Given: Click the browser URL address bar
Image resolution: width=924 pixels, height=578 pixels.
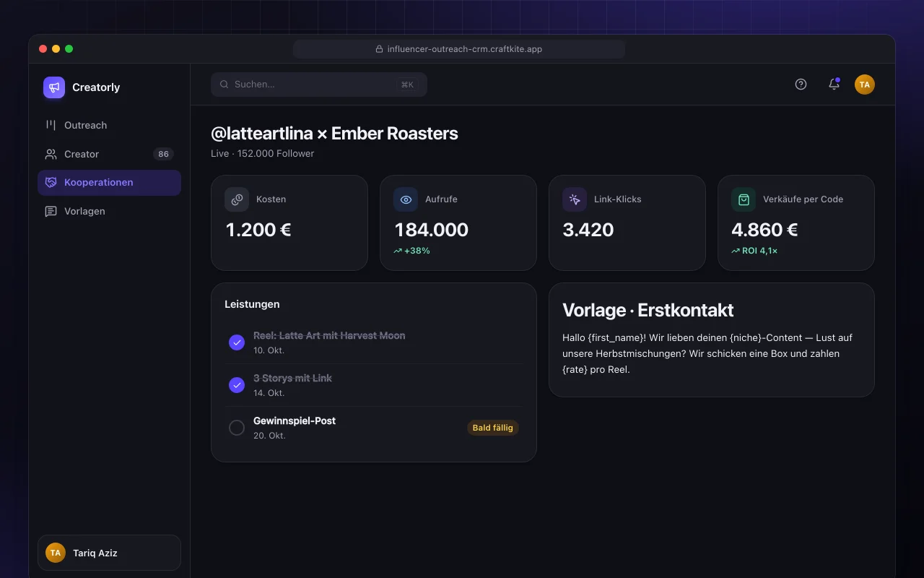Looking at the screenshot, I should (459, 49).
